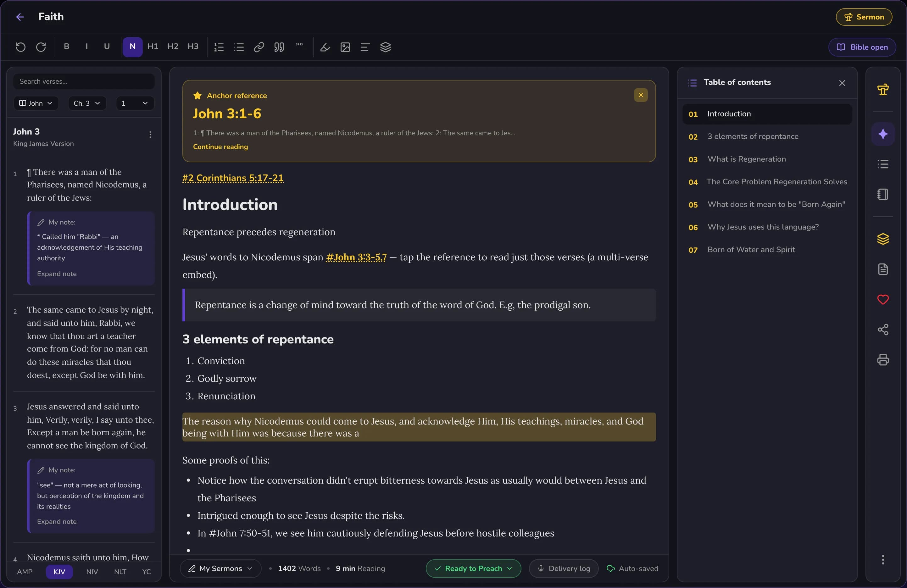This screenshot has height=588, width=907.
Task: Apply Heading 1 style
Action: [153, 47]
